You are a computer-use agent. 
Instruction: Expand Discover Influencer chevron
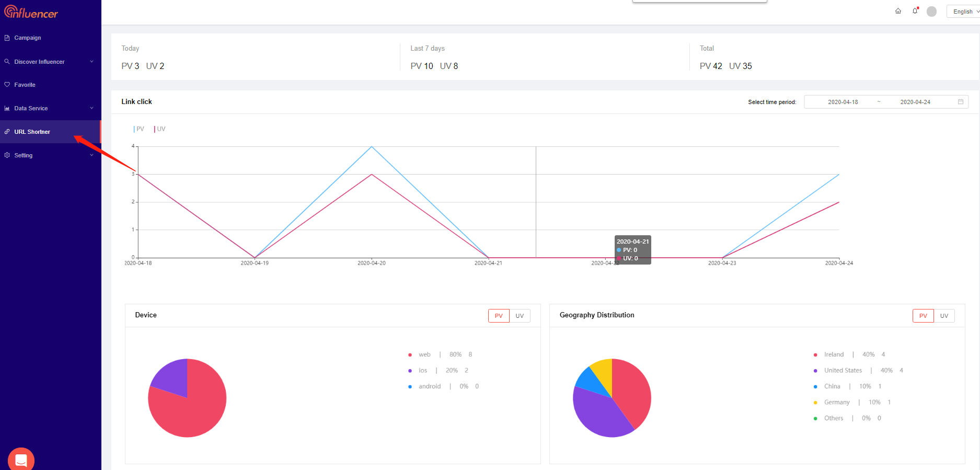pos(92,61)
